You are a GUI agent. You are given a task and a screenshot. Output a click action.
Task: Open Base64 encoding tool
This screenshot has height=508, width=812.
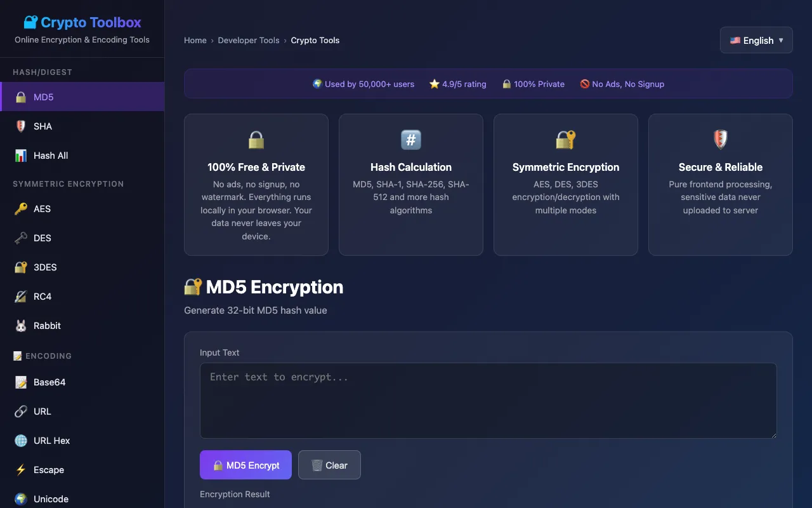pyautogui.click(x=82, y=382)
